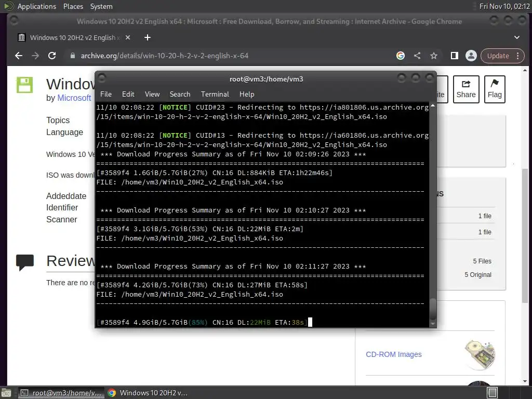Click the 'Scanner' label on page
Viewport: 532px width, 399px height.
coord(62,220)
